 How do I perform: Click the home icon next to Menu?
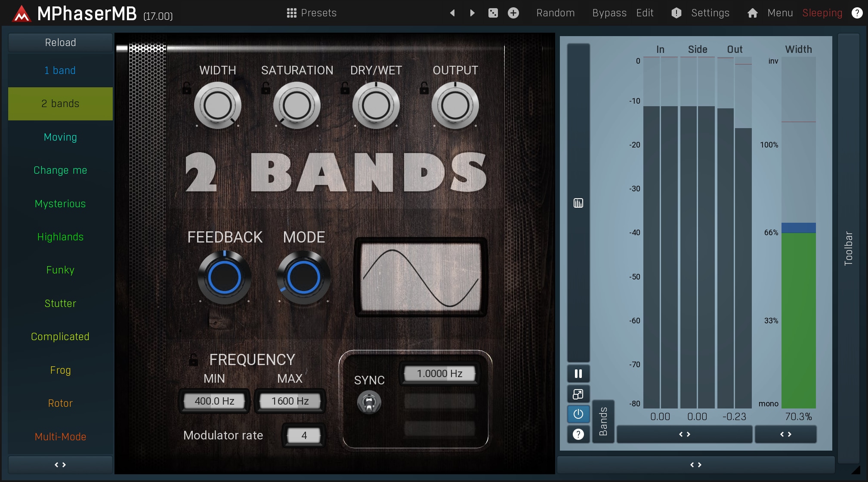[752, 13]
